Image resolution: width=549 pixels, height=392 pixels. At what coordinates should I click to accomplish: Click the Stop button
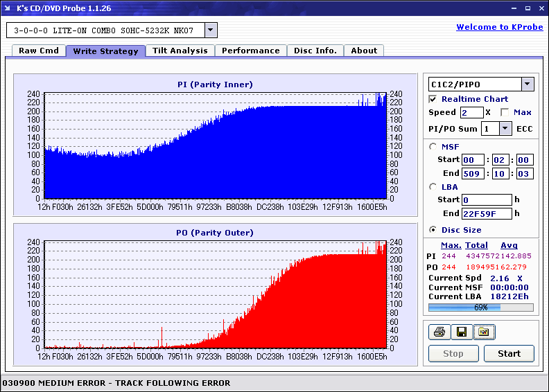[x=453, y=353]
